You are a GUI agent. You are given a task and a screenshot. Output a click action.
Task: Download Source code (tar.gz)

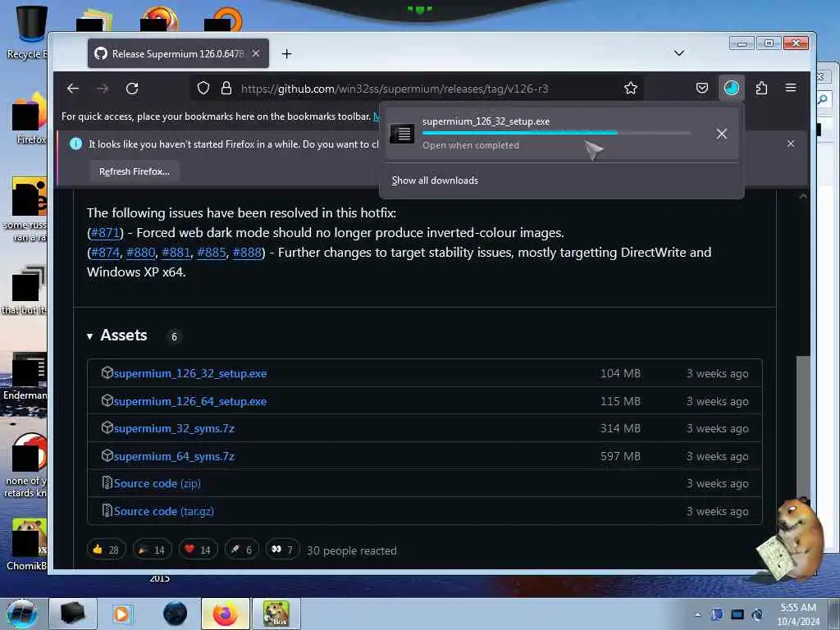click(x=163, y=511)
